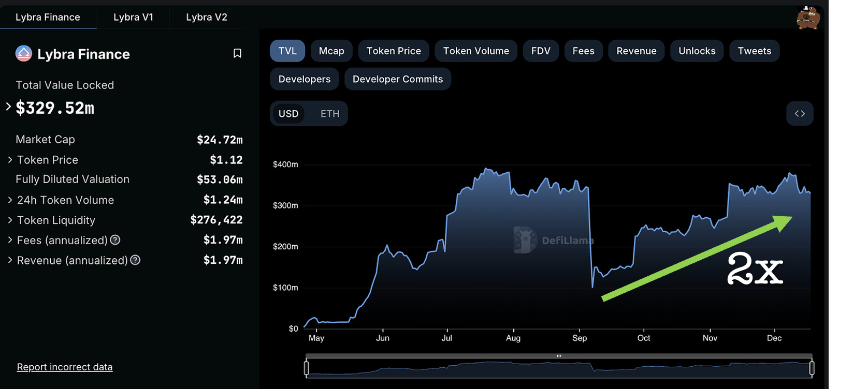868x389 pixels.
Task: Toggle Token Price chart metric
Action: (394, 51)
